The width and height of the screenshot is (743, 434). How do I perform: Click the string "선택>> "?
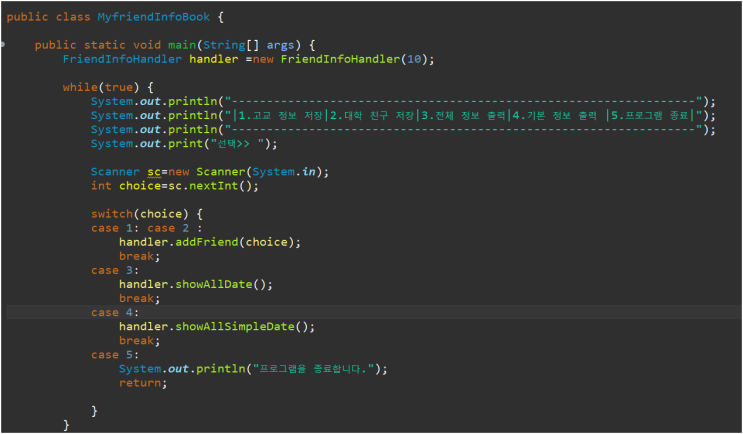coord(237,144)
